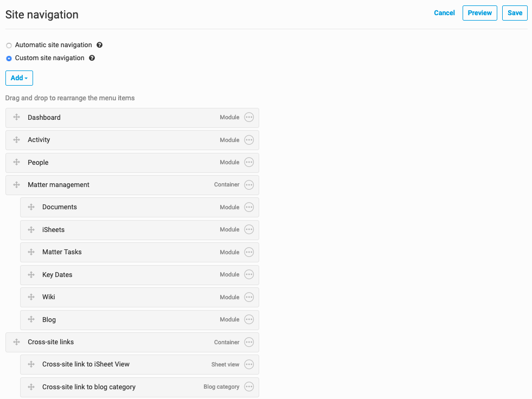532x399 pixels.
Task: Click the Cancel link
Action: (444, 13)
